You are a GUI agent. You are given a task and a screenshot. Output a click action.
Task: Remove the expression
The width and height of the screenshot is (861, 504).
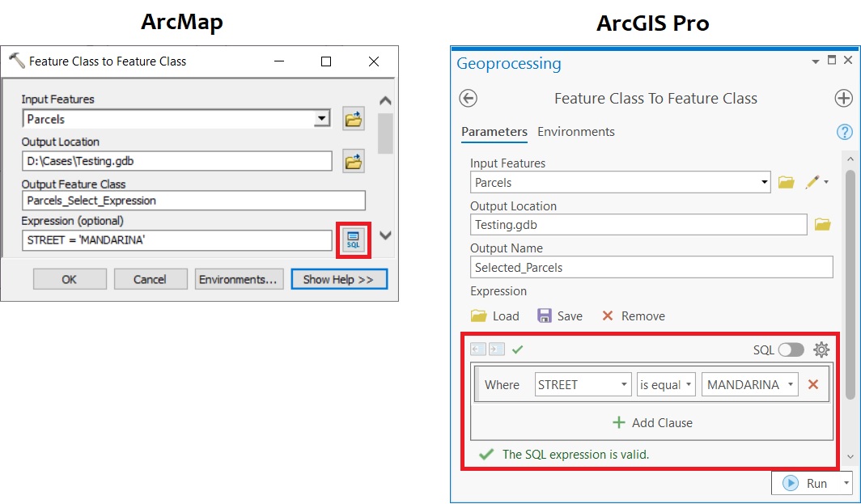point(633,316)
